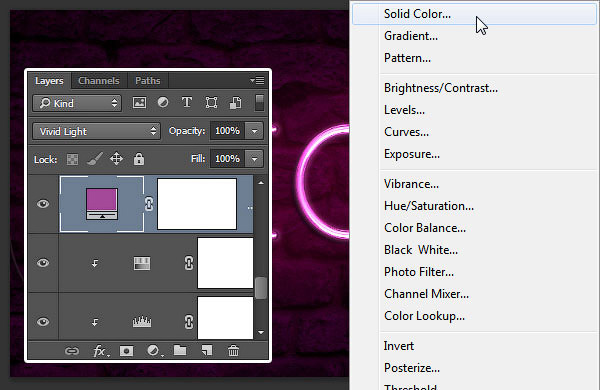
Task: Click mask link chain on gradient map layer
Action: (189, 263)
